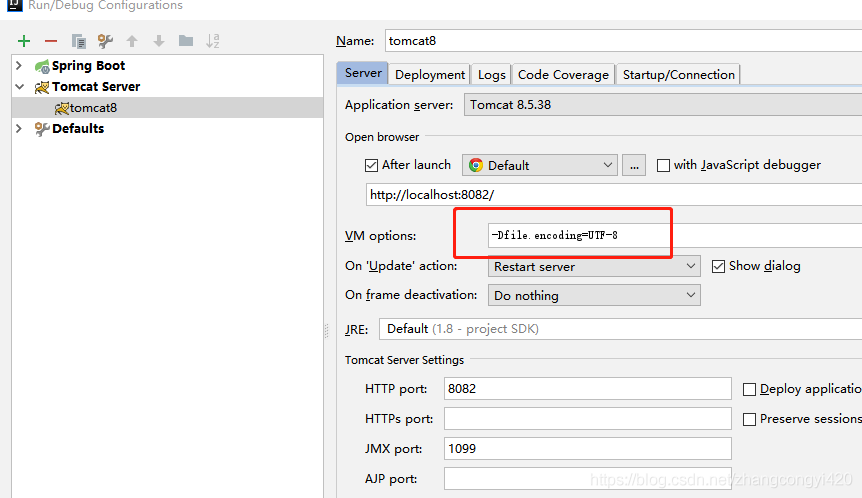Enable Preserve sessions checkbox

(x=749, y=419)
